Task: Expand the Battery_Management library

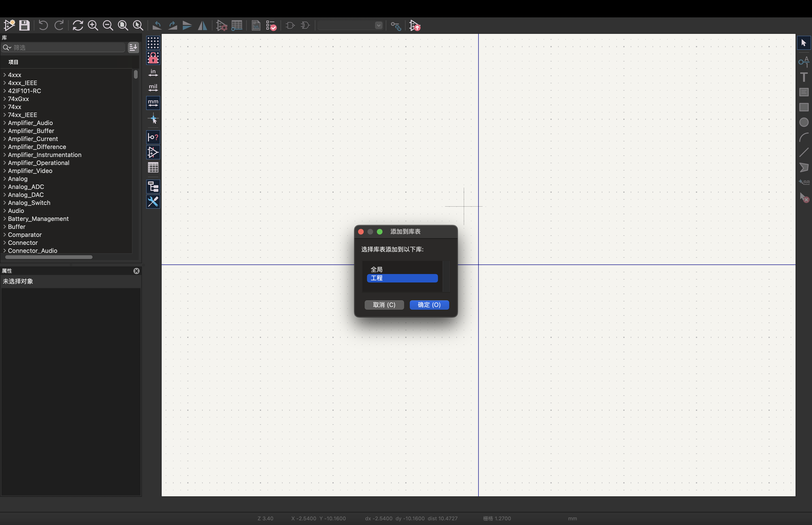Action: pyautogui.click(x=4, y=219)
